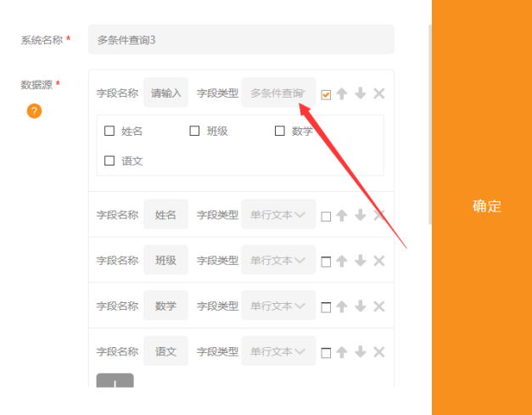This screenshot has width=532, height=415.
Task: Focus the 请输入 field name input
Action: pos(165,93)
